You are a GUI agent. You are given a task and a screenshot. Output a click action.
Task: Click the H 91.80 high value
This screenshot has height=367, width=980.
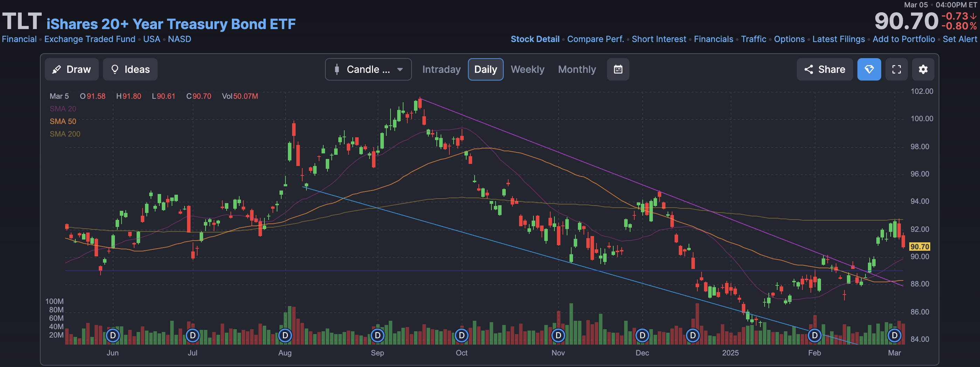(x=129, y=96)
